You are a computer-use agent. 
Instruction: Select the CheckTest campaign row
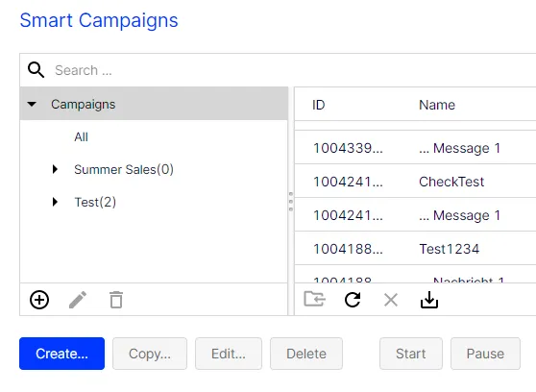point(415,181)
